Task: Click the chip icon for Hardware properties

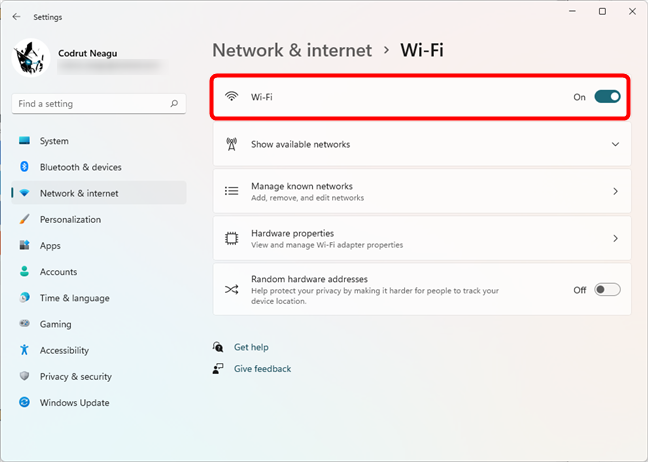Action: click(231, 238)
